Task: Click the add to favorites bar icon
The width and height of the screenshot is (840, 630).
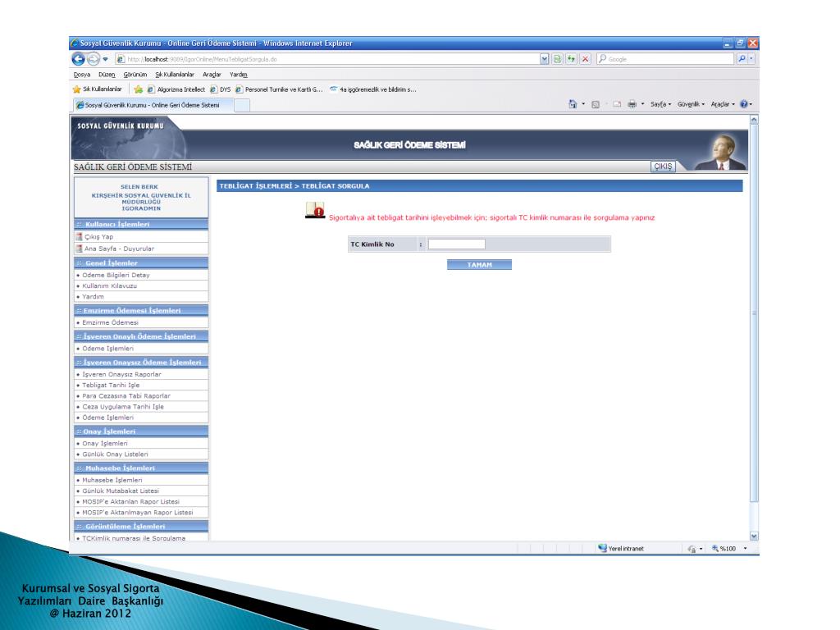Action: point(138,89)
